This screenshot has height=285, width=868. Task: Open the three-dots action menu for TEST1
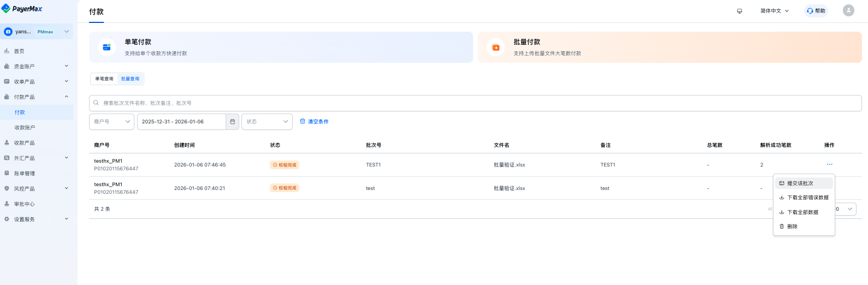point(830,164)
